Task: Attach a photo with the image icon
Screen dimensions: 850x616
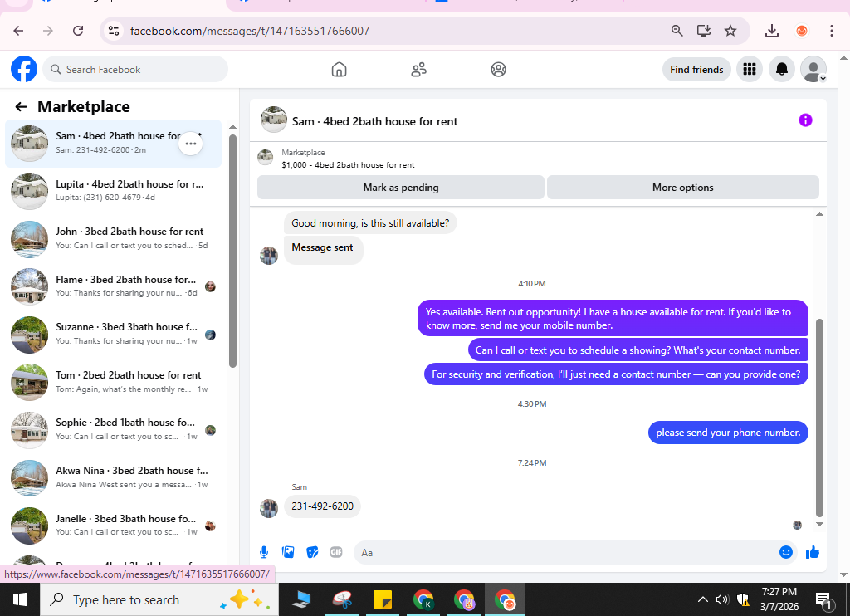Action: coord(288,552)
